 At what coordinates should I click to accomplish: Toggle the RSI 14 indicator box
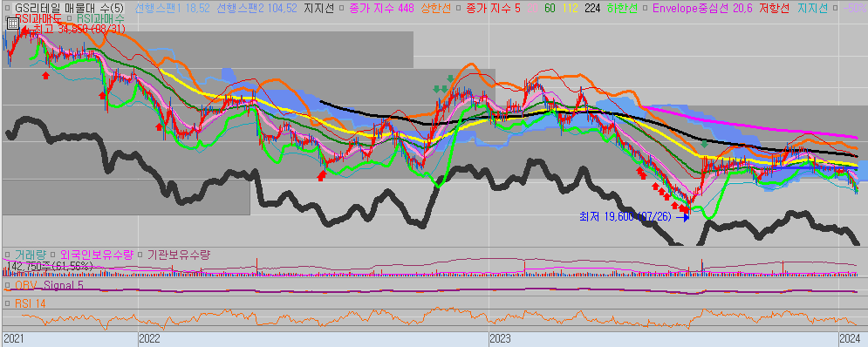tap(8, 303)
